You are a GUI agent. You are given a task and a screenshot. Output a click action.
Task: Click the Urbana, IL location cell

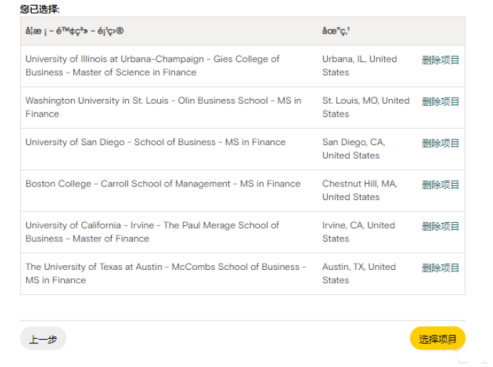[x=360, y=66]
